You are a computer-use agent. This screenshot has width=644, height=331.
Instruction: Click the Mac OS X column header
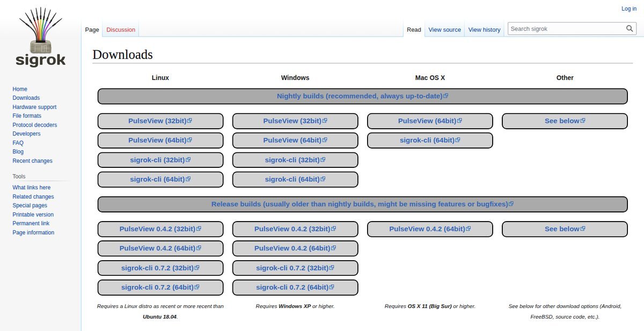(x=430, y=78)
